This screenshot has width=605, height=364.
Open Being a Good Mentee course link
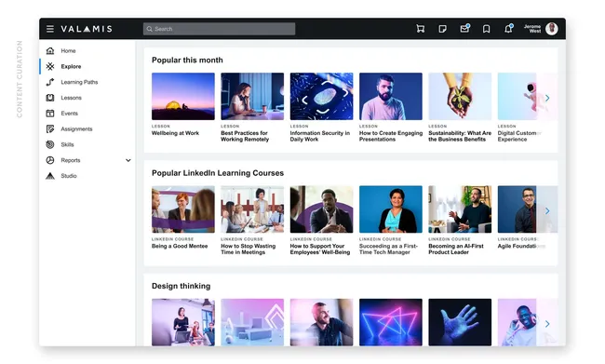coord(180,247)
